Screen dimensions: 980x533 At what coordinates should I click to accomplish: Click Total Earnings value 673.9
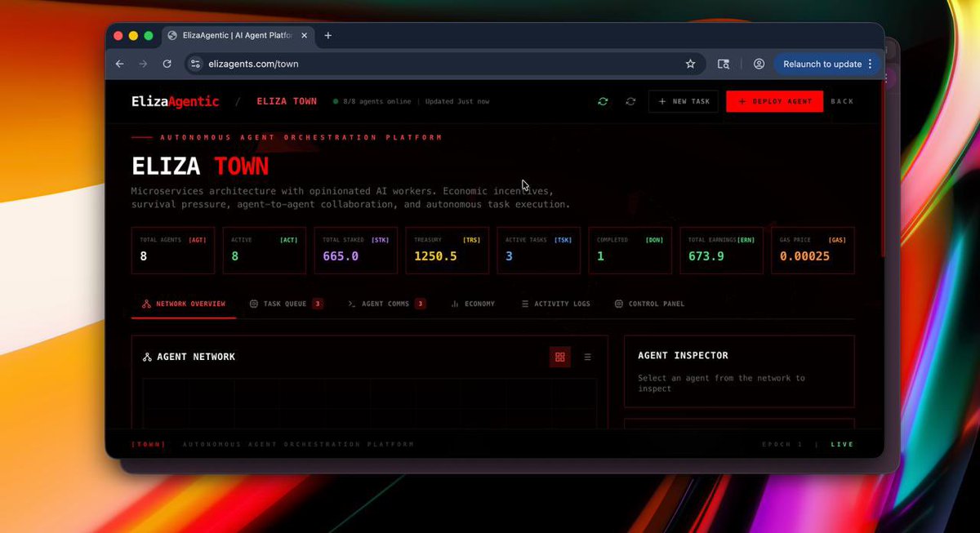coord(706,256)
